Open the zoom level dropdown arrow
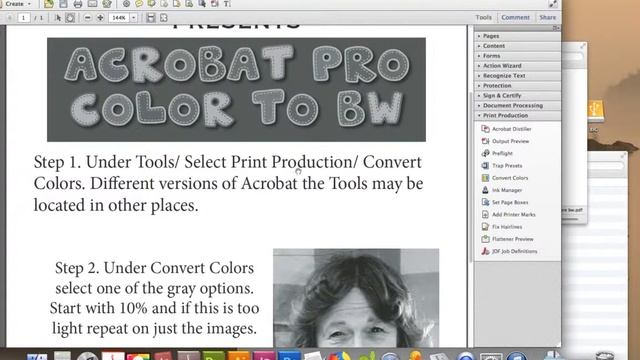This screenshot has width=640, height=360. (x=133, y=18)
